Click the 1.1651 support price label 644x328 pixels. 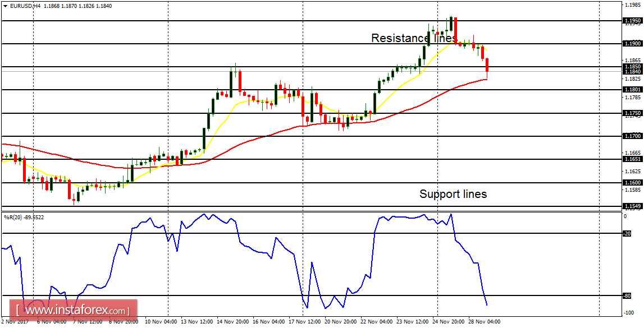point(632,159)
